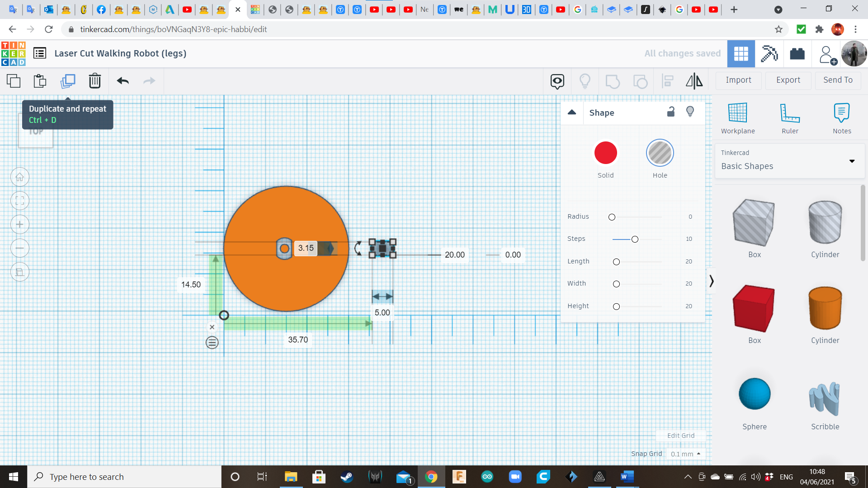Select the Notes tool

[842, 117]
